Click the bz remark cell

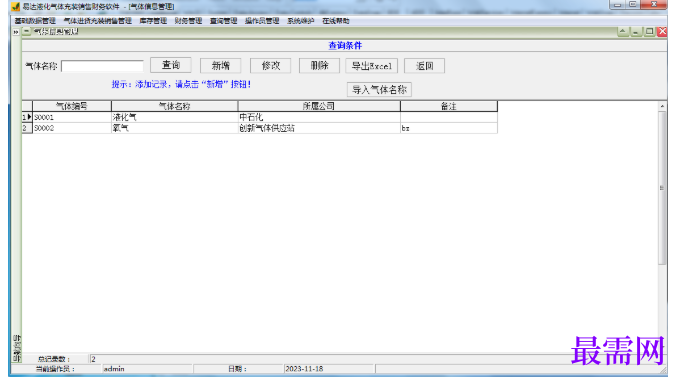pos(449,128)
